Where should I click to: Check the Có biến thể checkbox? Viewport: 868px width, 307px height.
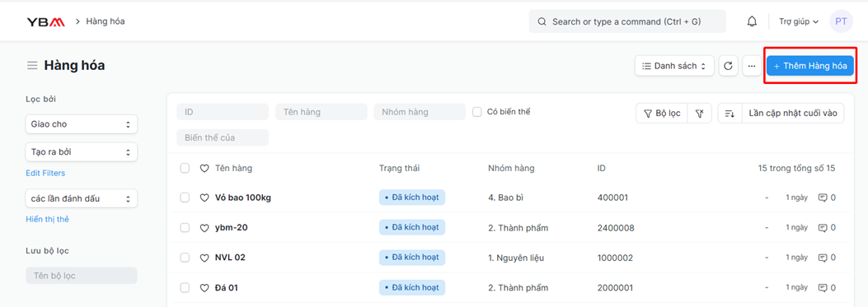[x=476, y=112]
